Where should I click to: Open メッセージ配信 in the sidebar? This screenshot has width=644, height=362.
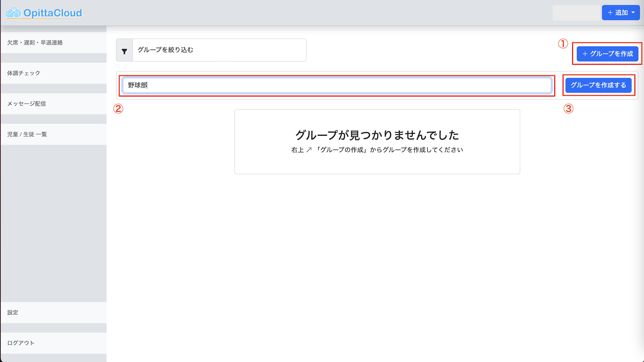tap(54, 104)
